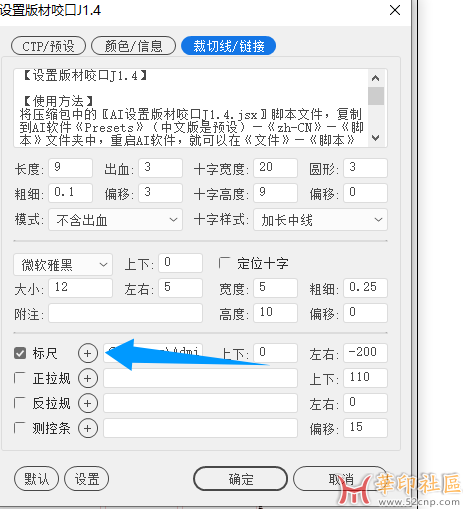Click the 左右 field showing 5
The image size is (464, 509).
181,288
